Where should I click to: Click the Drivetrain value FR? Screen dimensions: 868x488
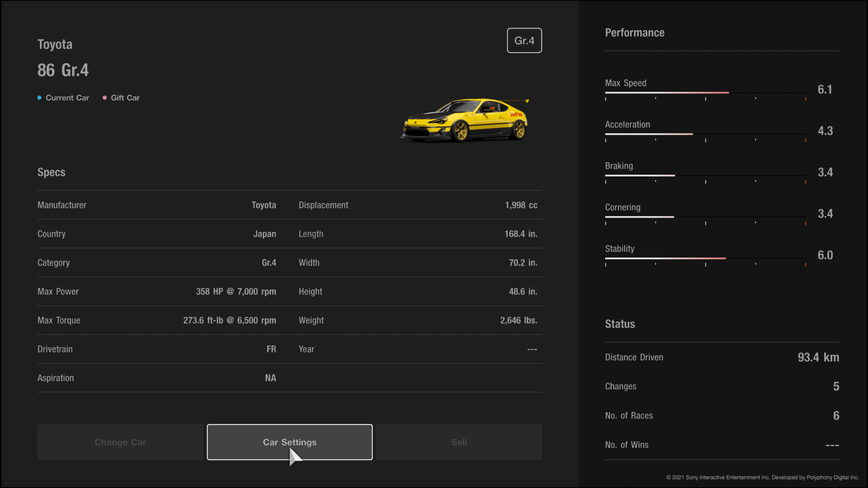pyautogui.click(x=271, y=349)
